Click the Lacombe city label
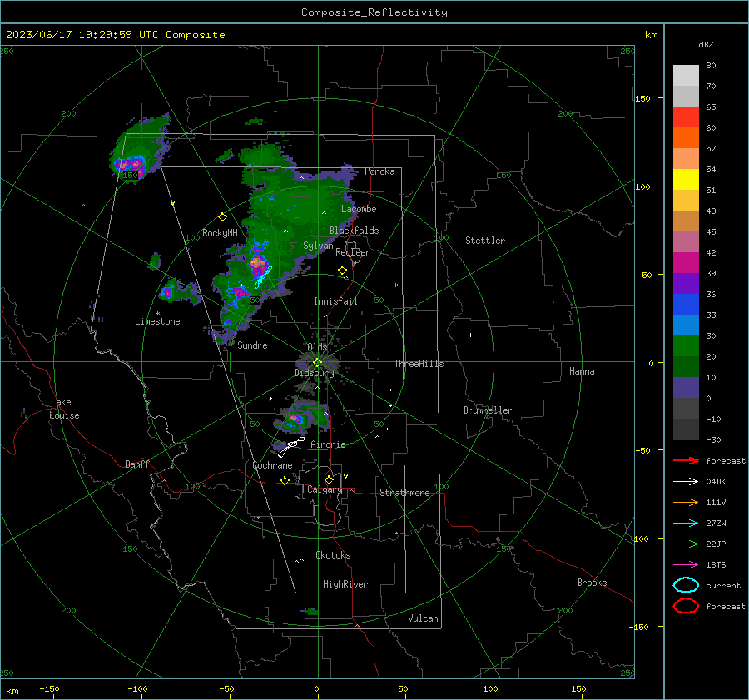The height and width of the screenshot is (700, 749). point(359,209)
